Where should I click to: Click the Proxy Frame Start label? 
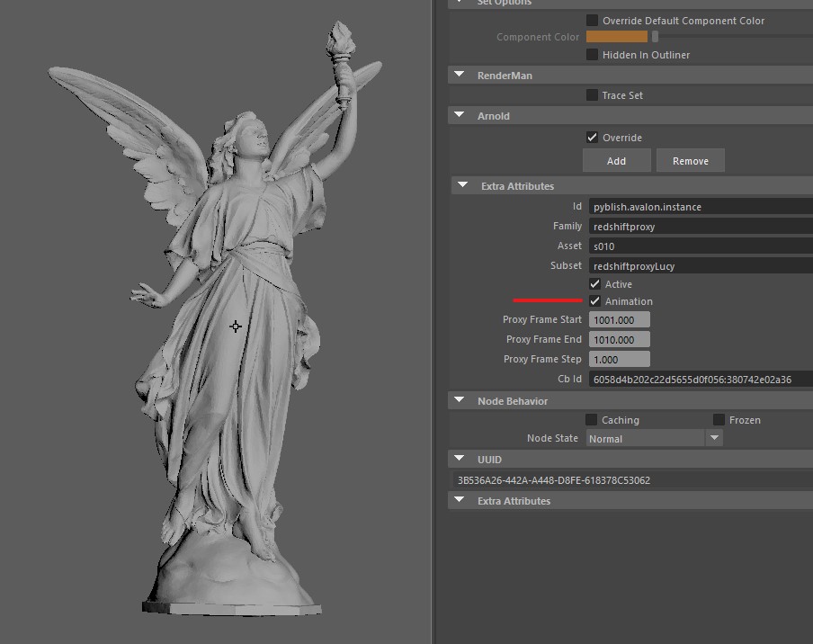[541, 319]
